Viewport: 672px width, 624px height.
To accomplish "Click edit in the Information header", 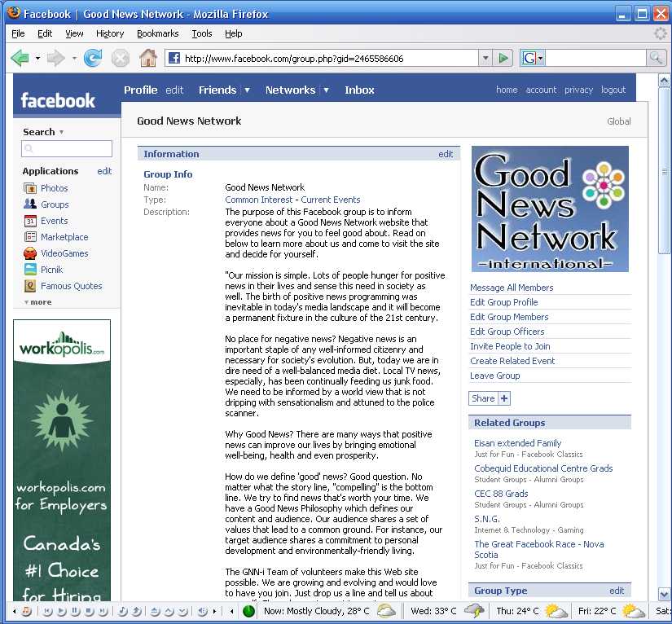I will [446, 154].
